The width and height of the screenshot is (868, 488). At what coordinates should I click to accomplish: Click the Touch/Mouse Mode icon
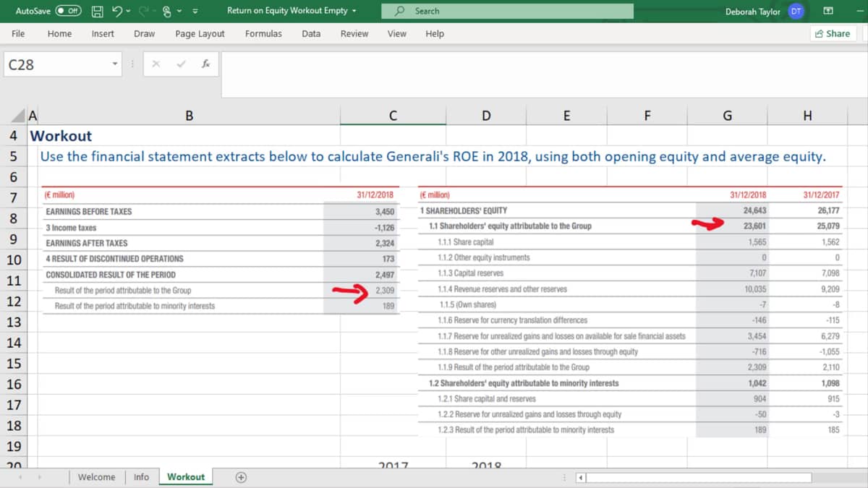167,11
